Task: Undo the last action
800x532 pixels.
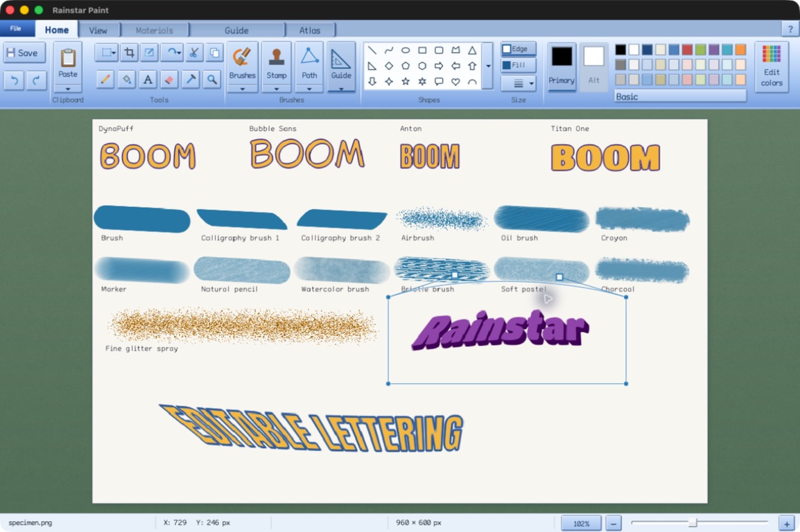Action: pyautogui.click(x=14, y=80)
